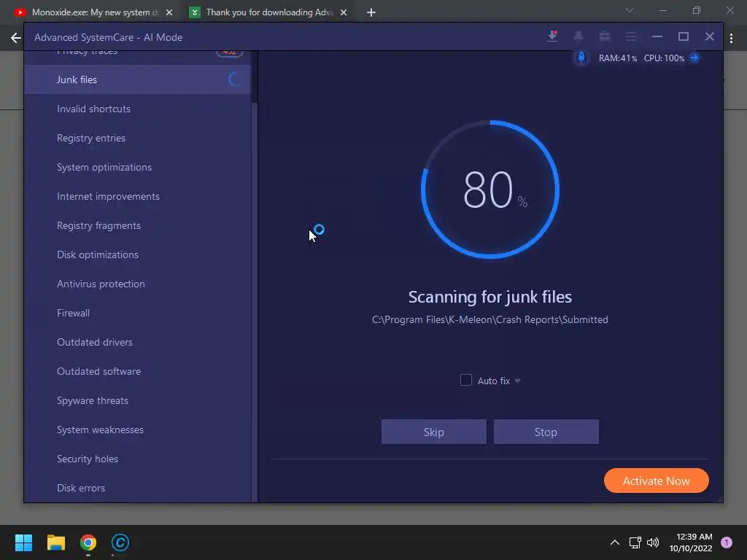Open the notification center badge

[726, 542]
